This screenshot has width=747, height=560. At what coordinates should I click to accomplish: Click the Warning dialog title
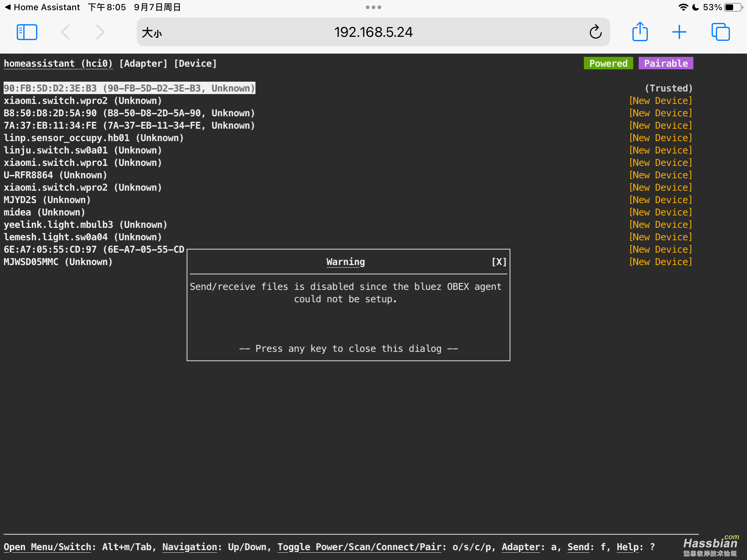pos(345,262)
